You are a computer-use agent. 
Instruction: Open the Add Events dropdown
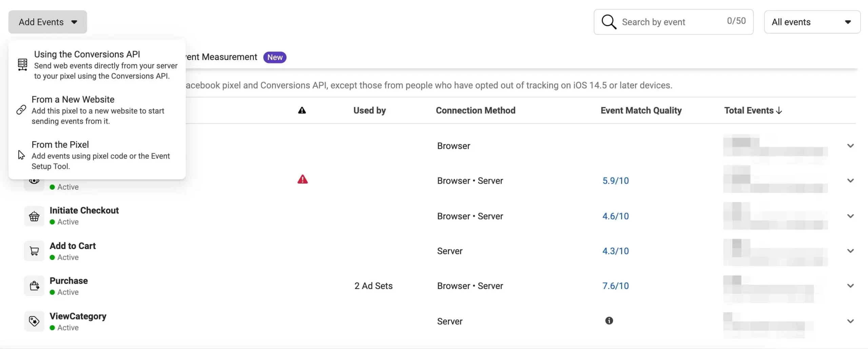point(47,22)
